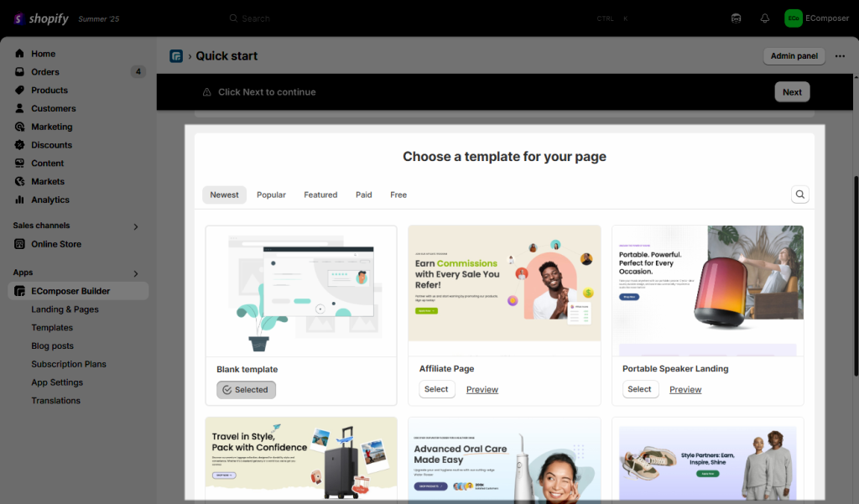This screenshot has height=504, width=859.
Task: Click the Style Partners template thumbnail
Action: coord(708,459)
